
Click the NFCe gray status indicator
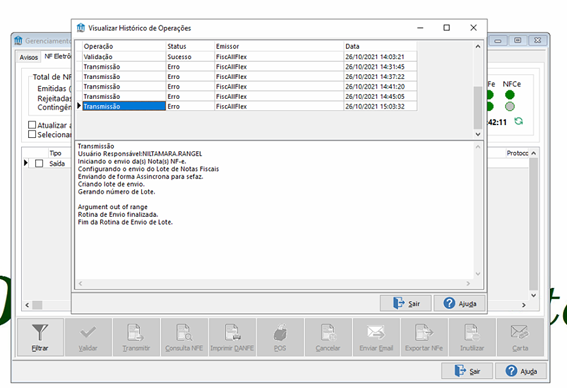[x=510, y=106]
